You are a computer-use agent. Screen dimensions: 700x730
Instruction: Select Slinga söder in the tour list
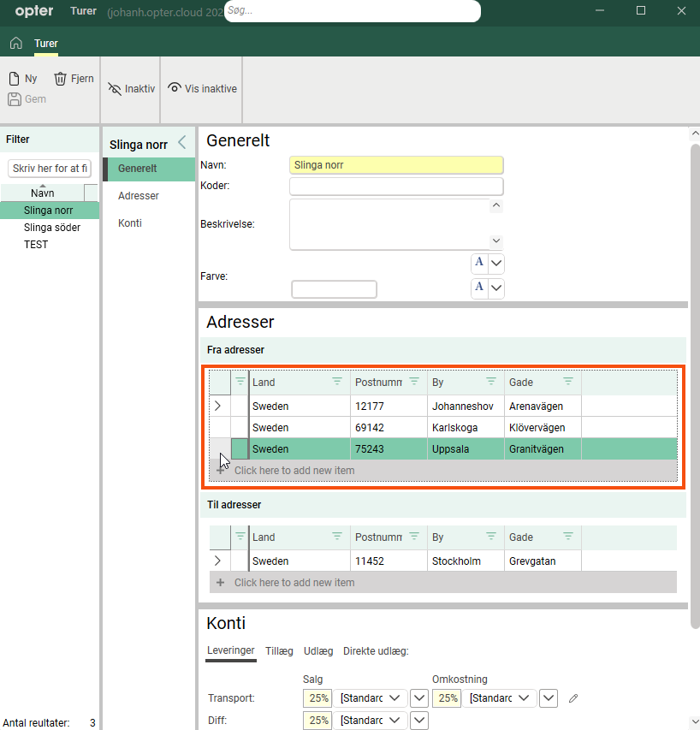(52, 228)
